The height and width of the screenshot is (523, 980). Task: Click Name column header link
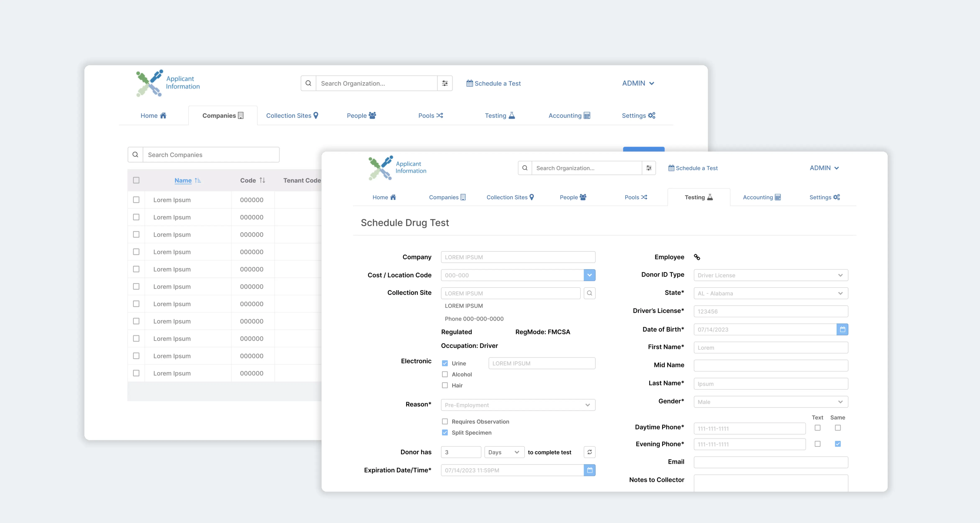tap(183, 180)
